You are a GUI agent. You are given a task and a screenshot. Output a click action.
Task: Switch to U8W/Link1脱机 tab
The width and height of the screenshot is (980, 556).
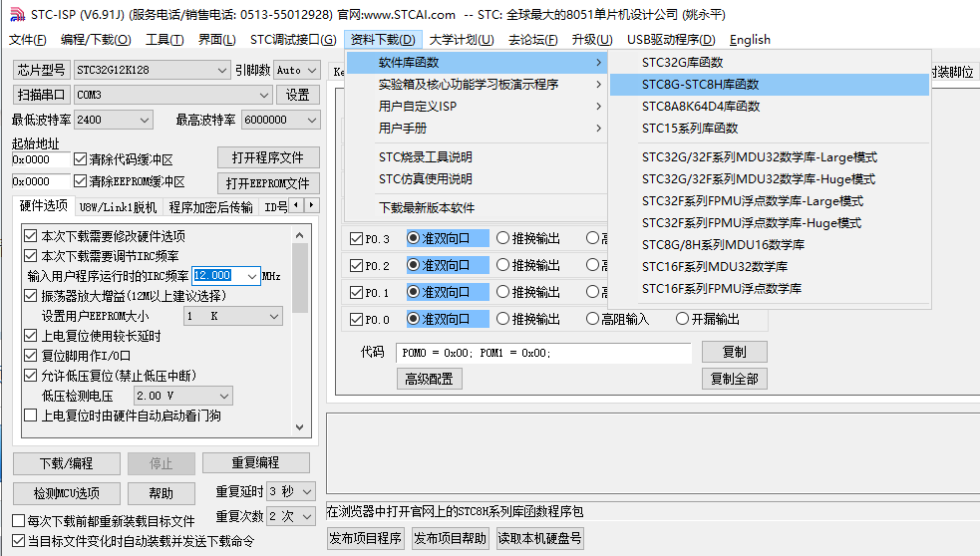coord(118,207)
